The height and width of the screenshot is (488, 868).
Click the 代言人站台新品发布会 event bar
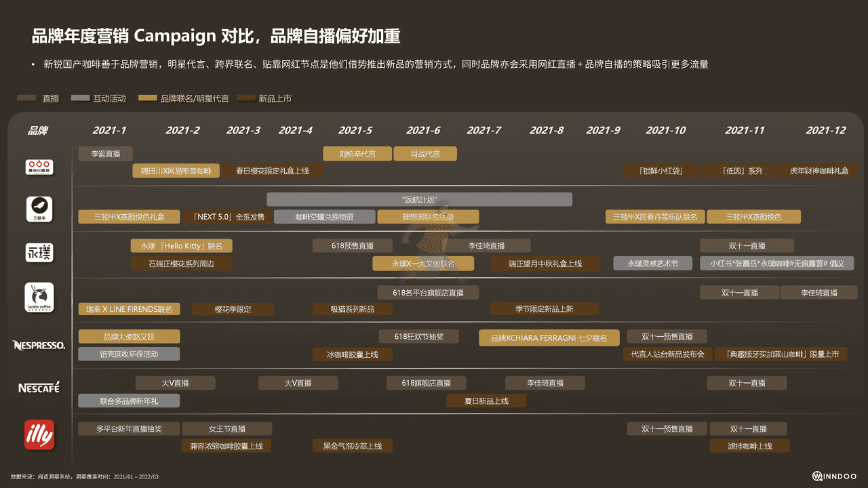point(668,354)
